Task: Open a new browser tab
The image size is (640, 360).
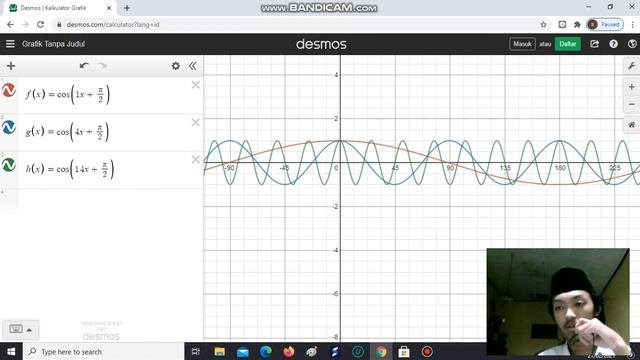Action: tap(127, 8)
